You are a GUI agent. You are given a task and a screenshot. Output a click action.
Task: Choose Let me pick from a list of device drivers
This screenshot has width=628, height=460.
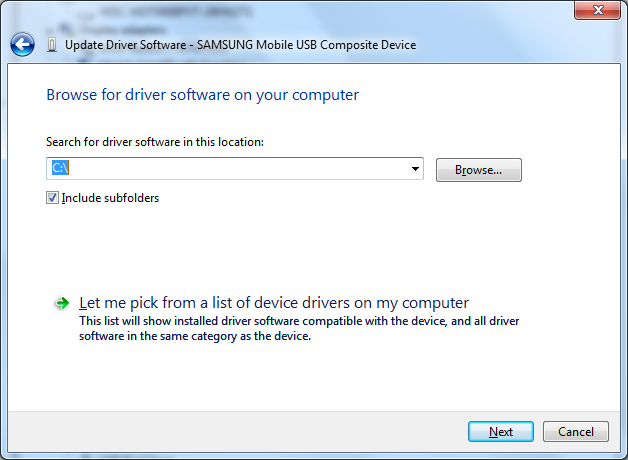point(273,303)
